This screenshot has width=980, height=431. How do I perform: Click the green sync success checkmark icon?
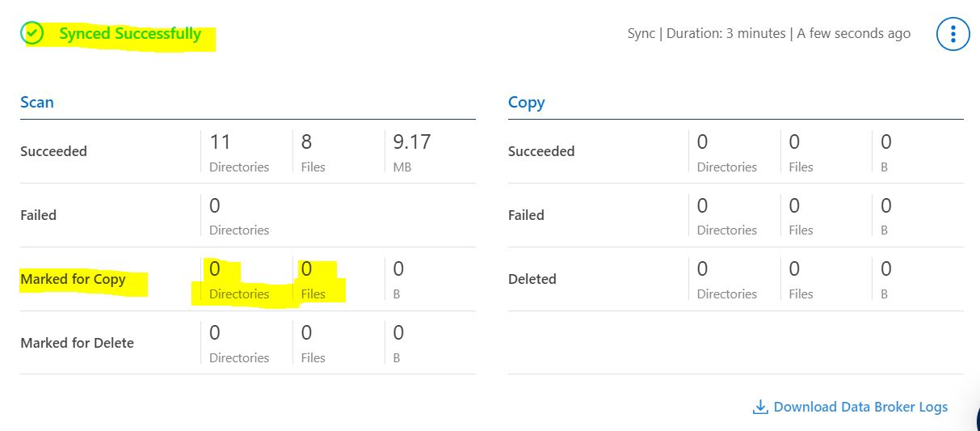[32, 33]
